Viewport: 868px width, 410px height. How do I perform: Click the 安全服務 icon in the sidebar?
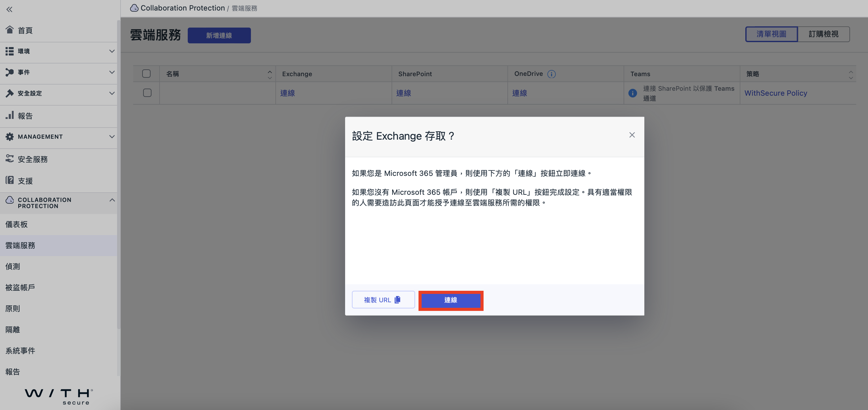point(9,158)
